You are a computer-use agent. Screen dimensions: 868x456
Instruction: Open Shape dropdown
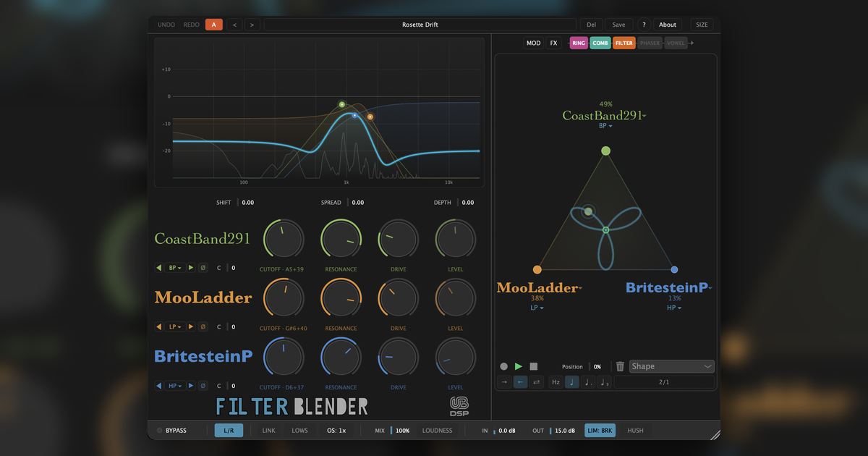pyautogui.click(x=672, y=366)
